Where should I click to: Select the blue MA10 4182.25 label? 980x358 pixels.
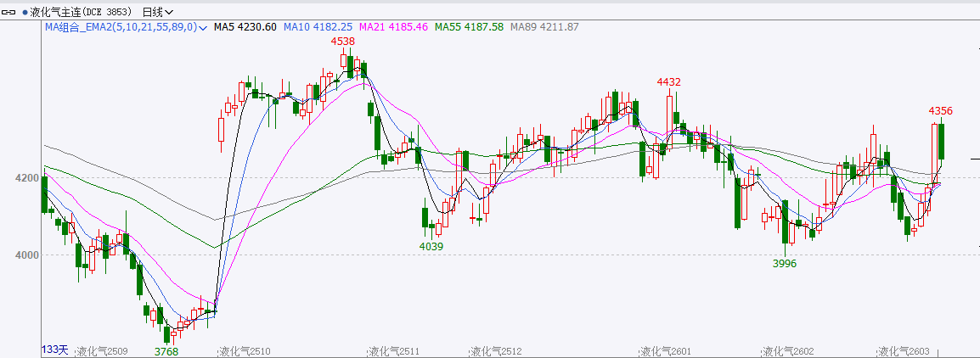pyautogui.click(x=318, y=27)
